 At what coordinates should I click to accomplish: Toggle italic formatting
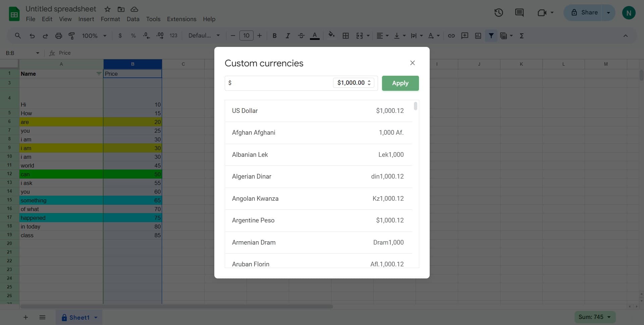point(287,36)
